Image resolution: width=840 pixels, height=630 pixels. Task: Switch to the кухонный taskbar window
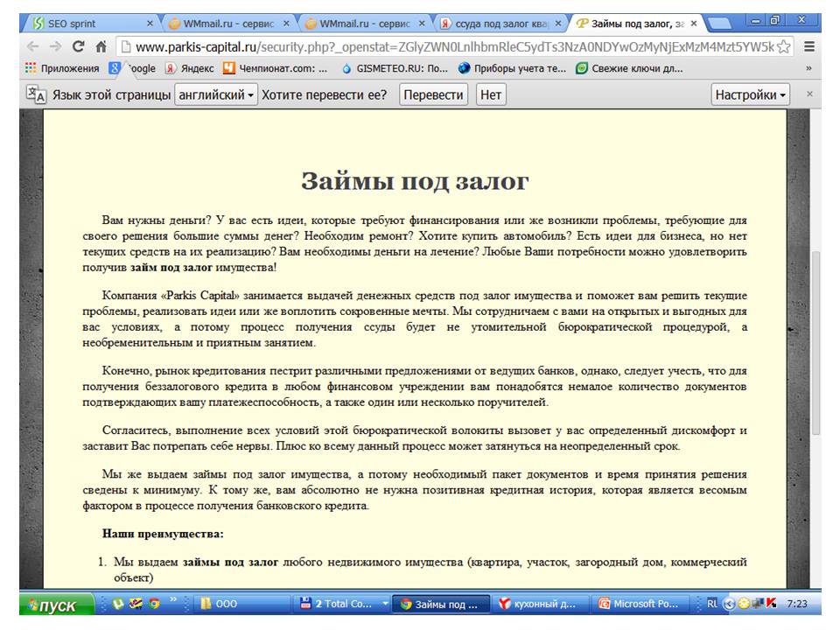tap(540, 604)
